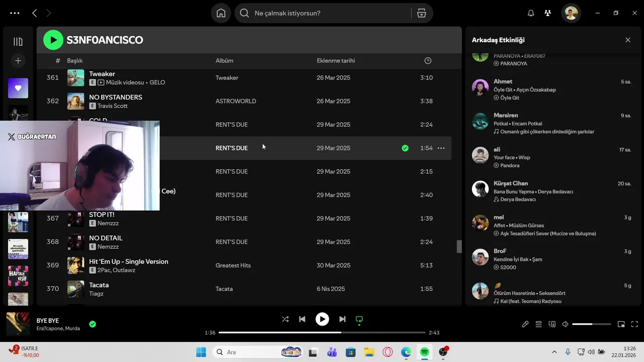Open the play queue icon
This screenshot has width=644, height=362.
539,324
